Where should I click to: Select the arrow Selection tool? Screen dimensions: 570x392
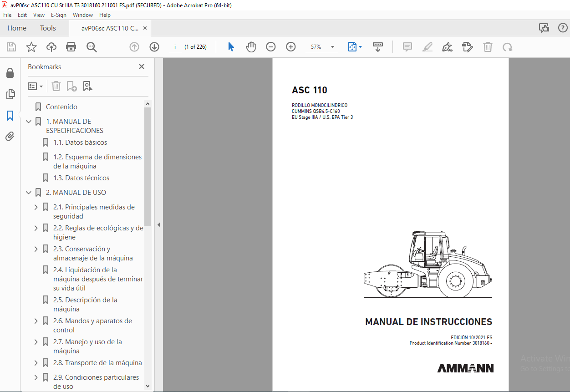click(x=231, y=47)
